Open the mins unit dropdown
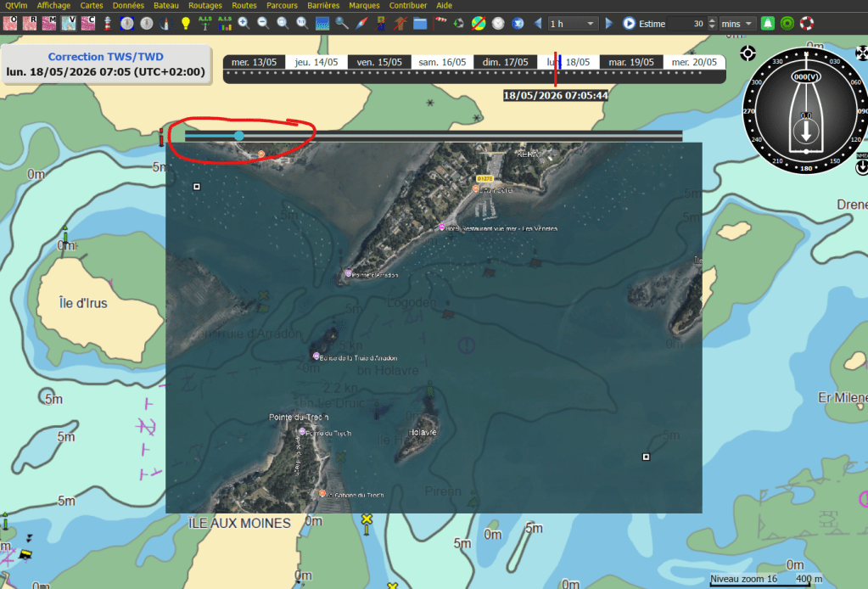This screenshot has height=589, width=868. (x=736, y=24)
